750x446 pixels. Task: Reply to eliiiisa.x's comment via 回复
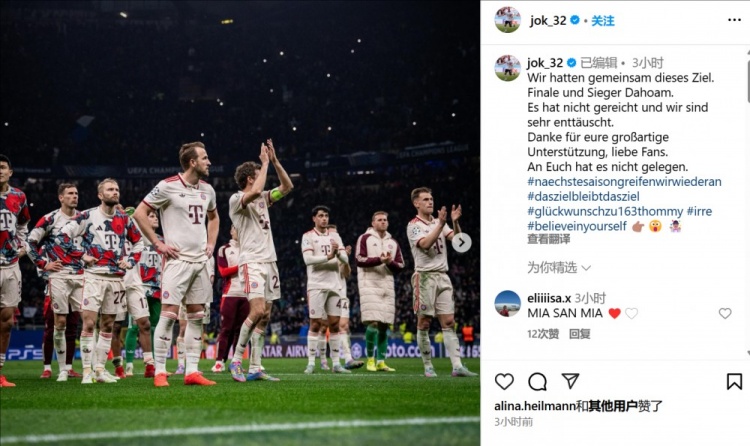click(579, 334)
